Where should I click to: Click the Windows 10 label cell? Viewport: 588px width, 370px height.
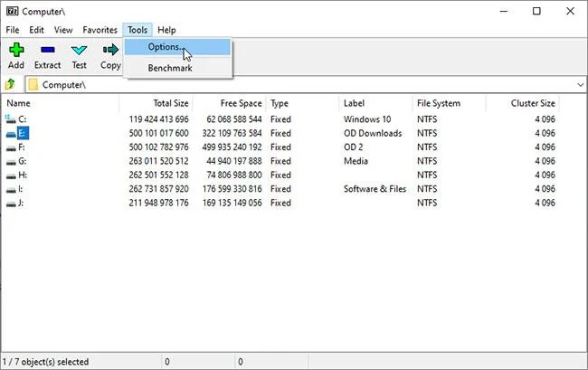(x=367, y=119)
